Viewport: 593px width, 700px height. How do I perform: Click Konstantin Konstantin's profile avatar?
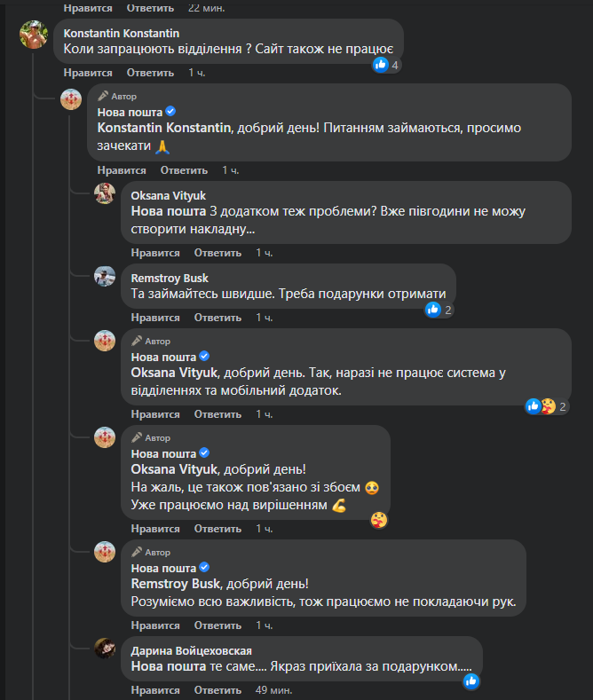click(34, 35)
